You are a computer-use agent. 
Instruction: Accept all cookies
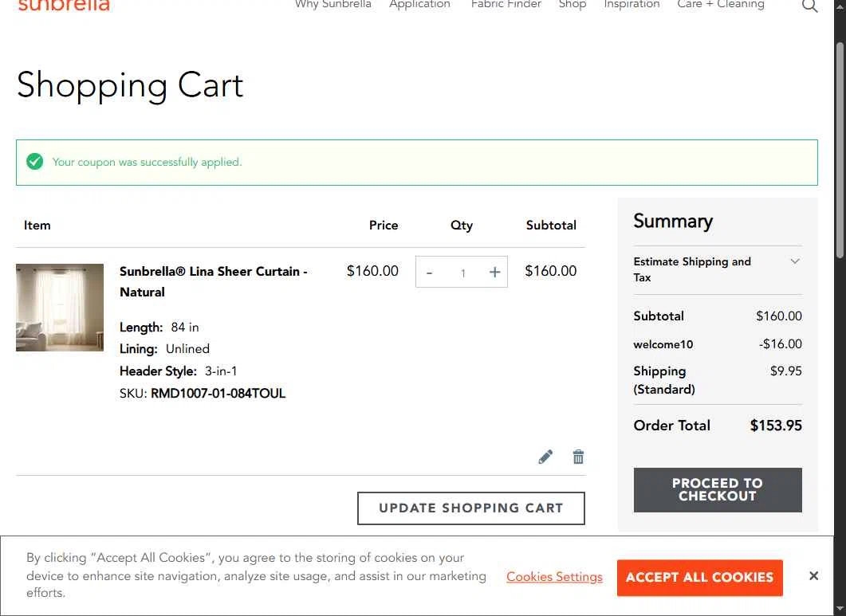(700, 577)
